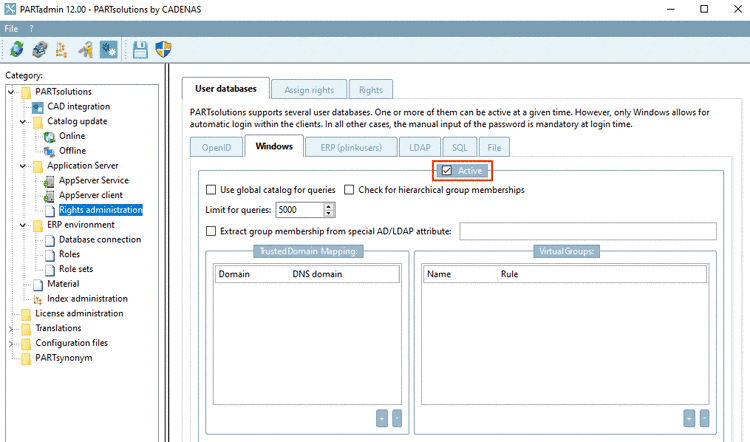Collapse the Catalog update node

pyautogui.click(x=22, y=122)
